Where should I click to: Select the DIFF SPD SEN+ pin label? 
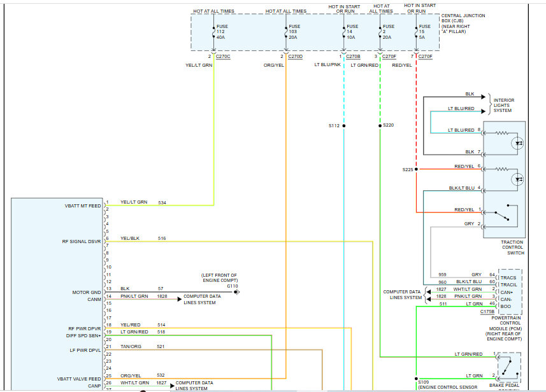83,335
